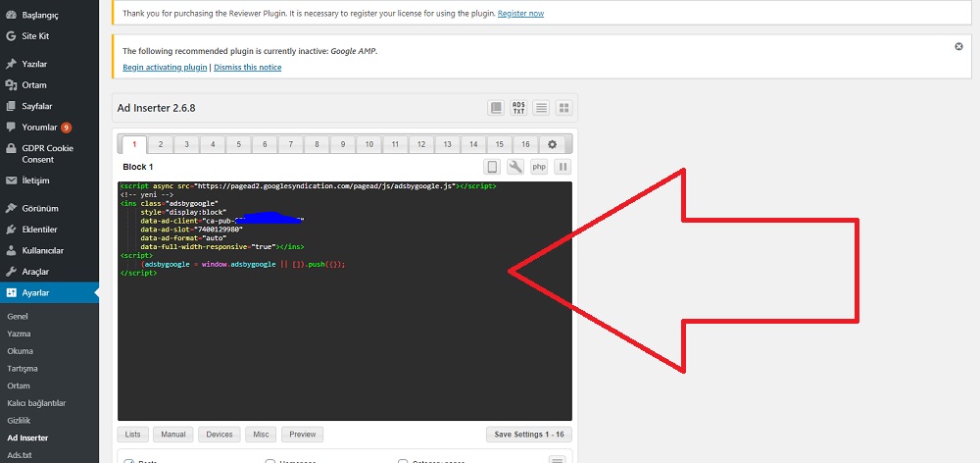This screenshot has width=980, height=463.
Task: Click the Lists button
Action: [133, 435]
